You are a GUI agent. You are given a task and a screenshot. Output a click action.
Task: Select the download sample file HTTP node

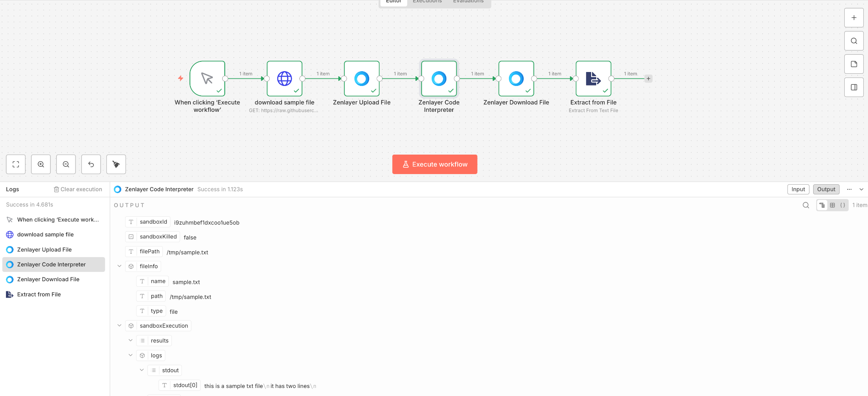pyautogui.click(x=285, y=78)
